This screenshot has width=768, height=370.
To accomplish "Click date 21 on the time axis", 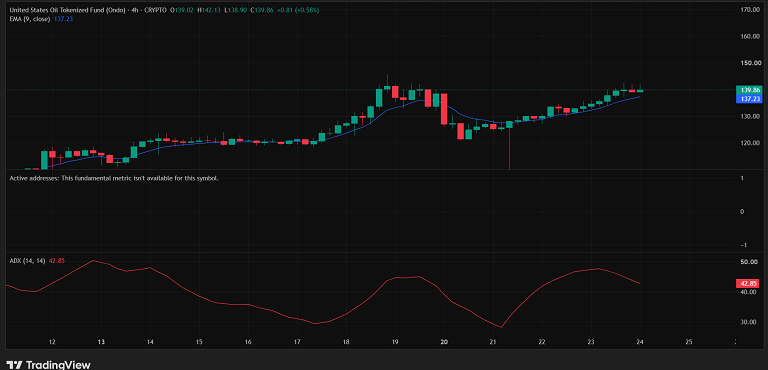I will tap(493, 342).
